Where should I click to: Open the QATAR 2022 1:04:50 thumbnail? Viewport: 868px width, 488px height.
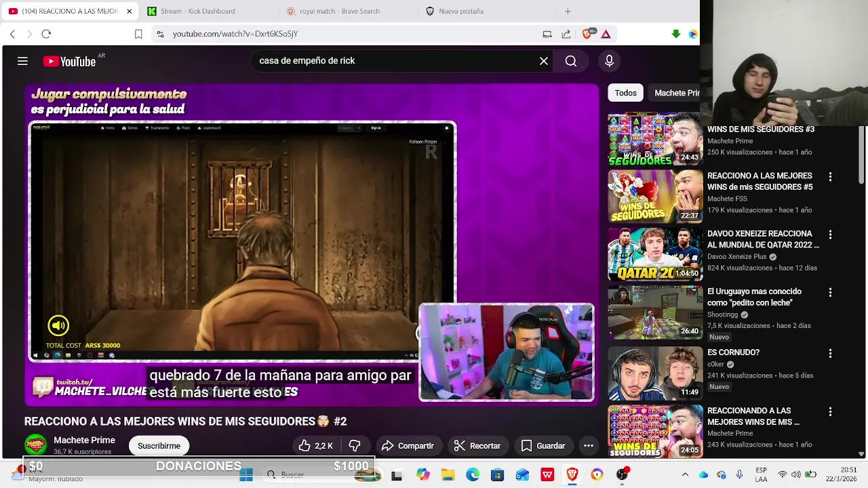[x=655, y=254]
